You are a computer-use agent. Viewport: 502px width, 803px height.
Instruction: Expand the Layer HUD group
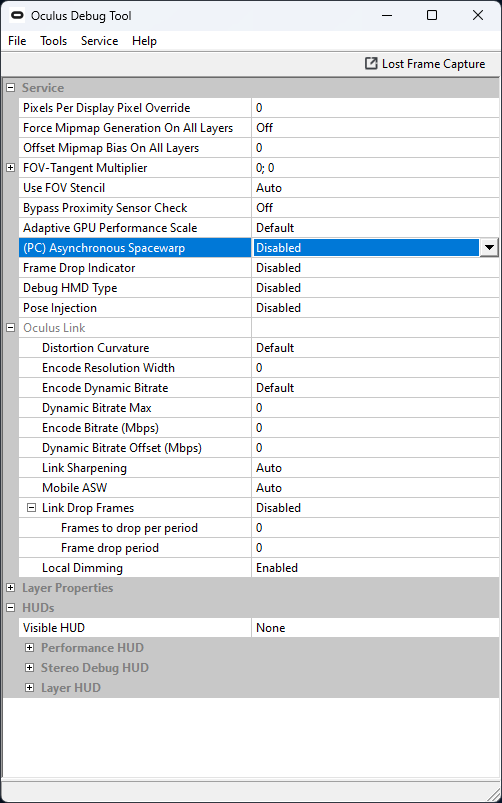click(x=30, y=688)
